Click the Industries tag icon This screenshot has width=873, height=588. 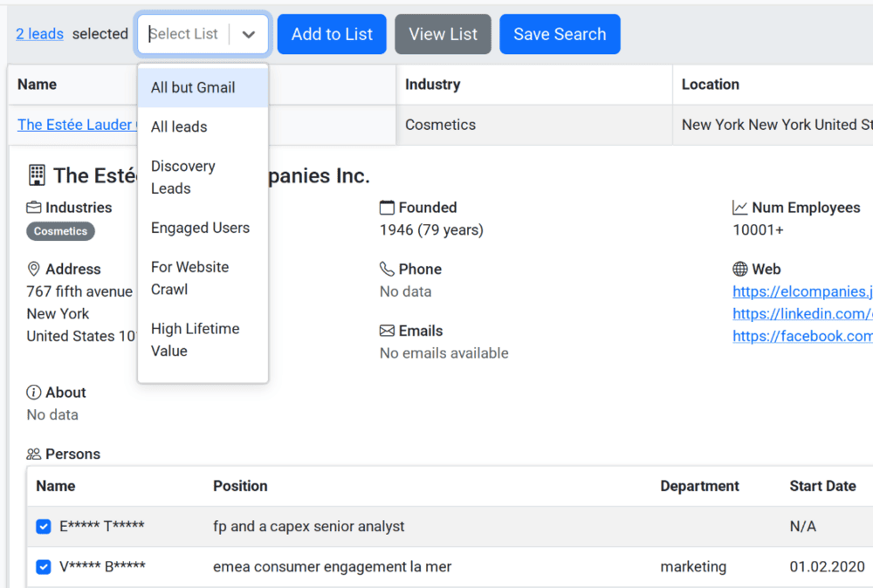(35, 207)
